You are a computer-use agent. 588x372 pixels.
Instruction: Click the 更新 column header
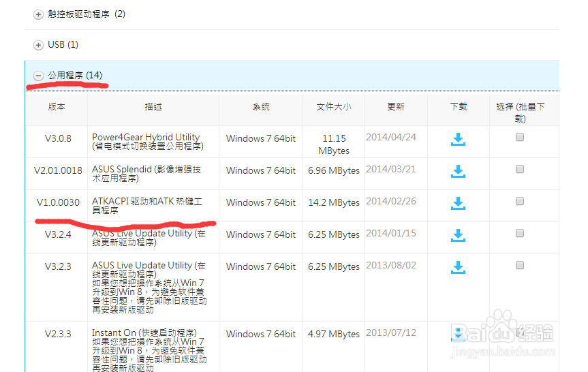396,107
